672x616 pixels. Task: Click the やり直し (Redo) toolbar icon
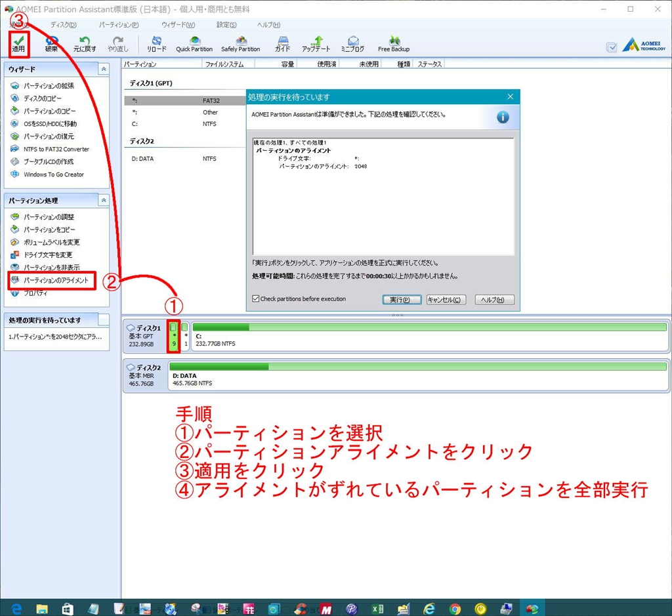118,44
